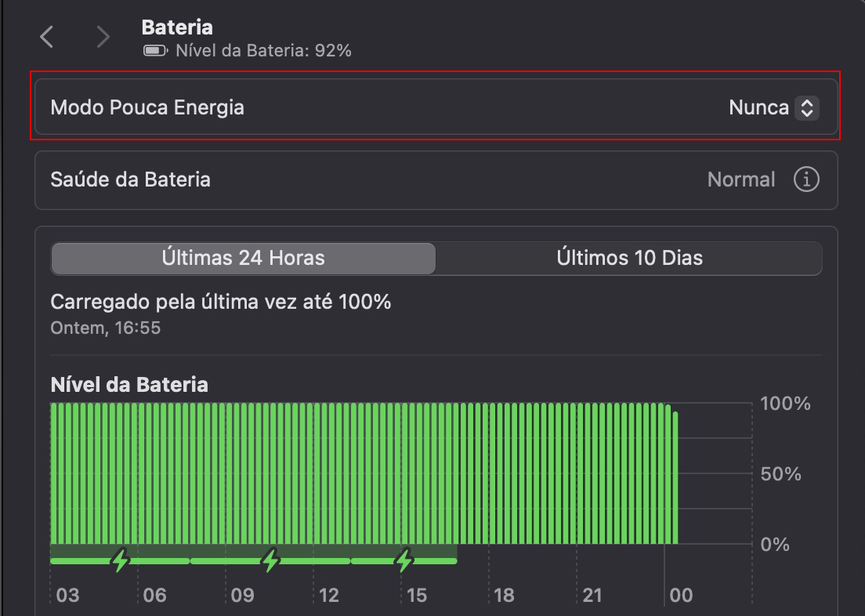Screen dimensions: 865x616
Task: Open Battery Health info via the (i) icon
Action: point(806,179)
